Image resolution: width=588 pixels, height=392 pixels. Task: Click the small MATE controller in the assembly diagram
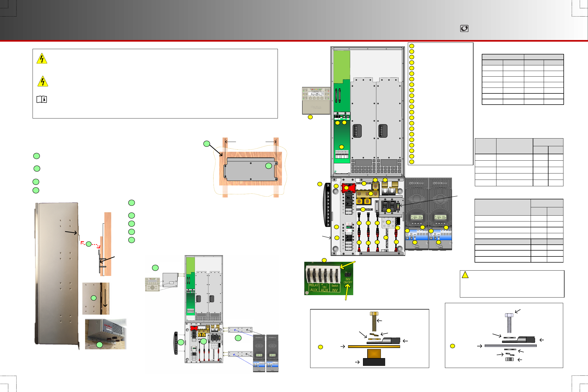[152, 284]
